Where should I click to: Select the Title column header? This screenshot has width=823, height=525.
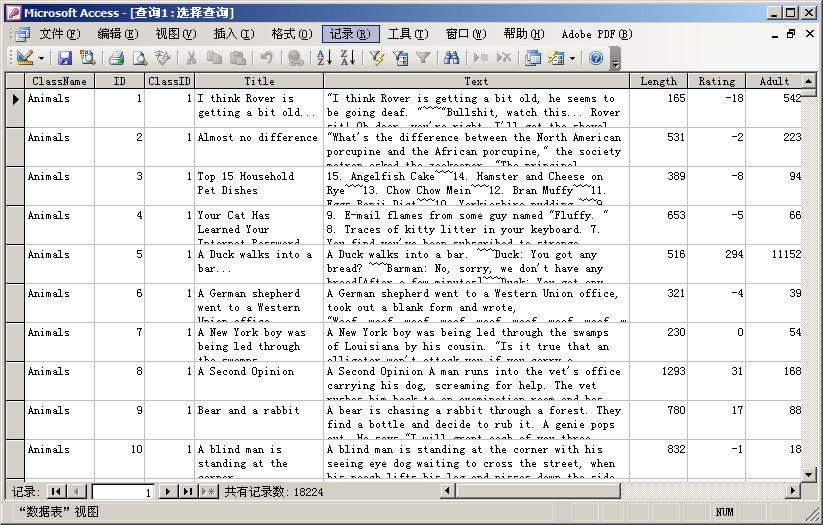pos(259,81)
